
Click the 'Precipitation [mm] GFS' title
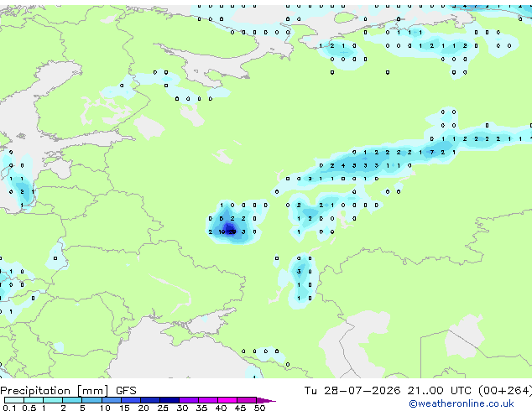[68, 391]
